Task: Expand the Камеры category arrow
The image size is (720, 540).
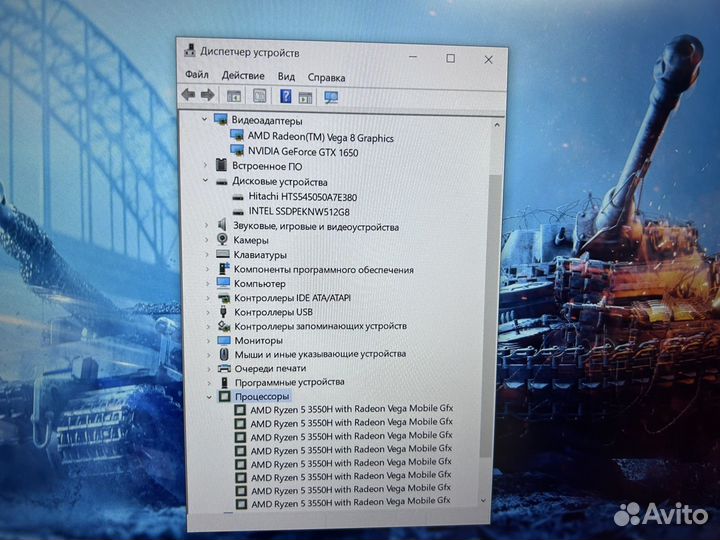Action: click(207, 239)
